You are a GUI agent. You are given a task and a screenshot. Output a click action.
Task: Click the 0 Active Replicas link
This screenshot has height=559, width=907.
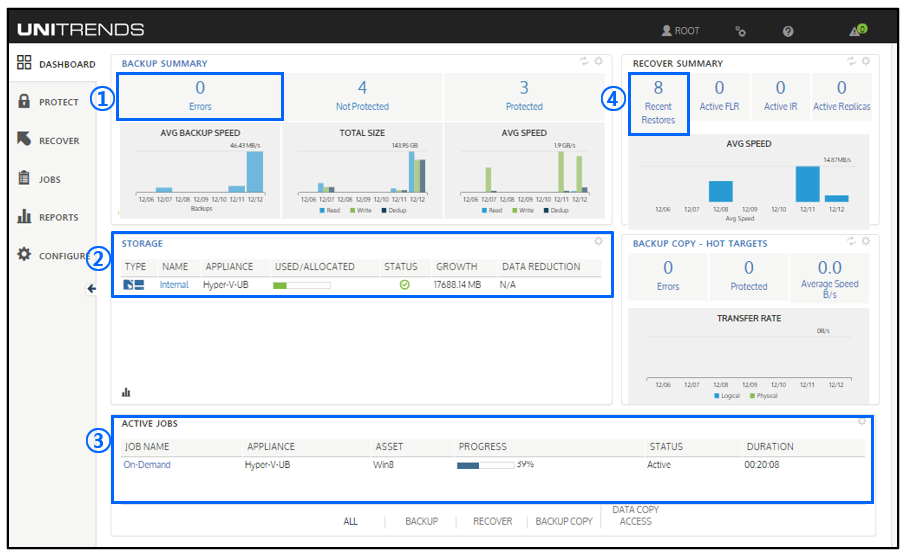[x=842, y=96]
